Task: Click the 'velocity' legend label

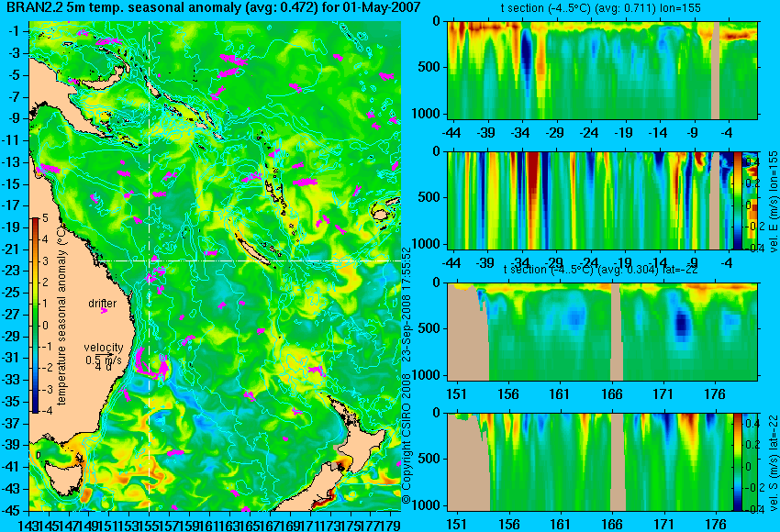Action: [104, 348]
